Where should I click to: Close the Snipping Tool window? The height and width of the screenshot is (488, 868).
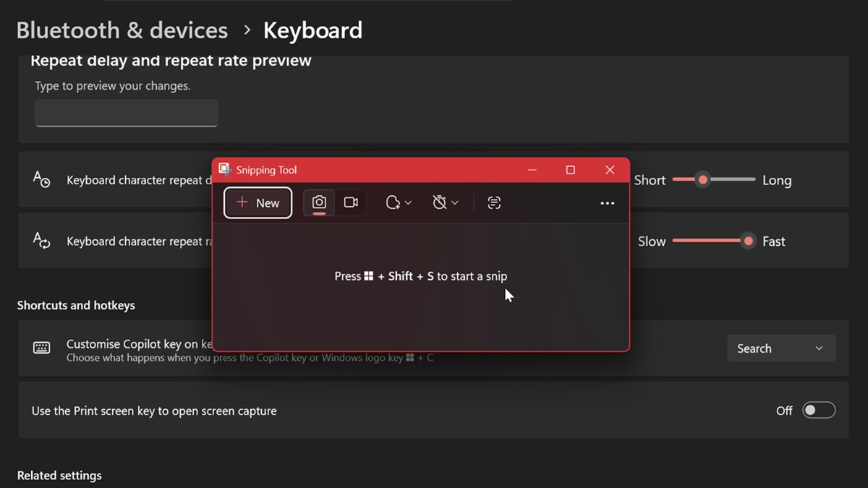[610, 170]
